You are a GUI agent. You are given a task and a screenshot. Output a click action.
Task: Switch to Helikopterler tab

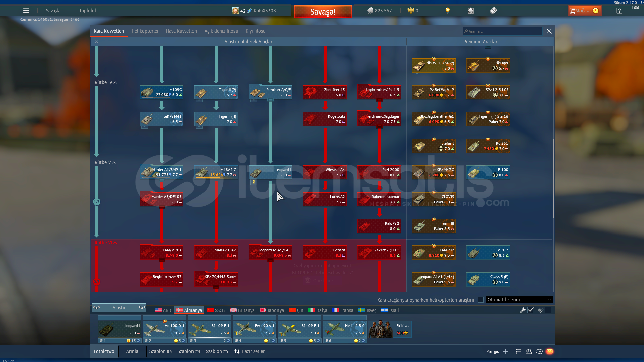145,31
